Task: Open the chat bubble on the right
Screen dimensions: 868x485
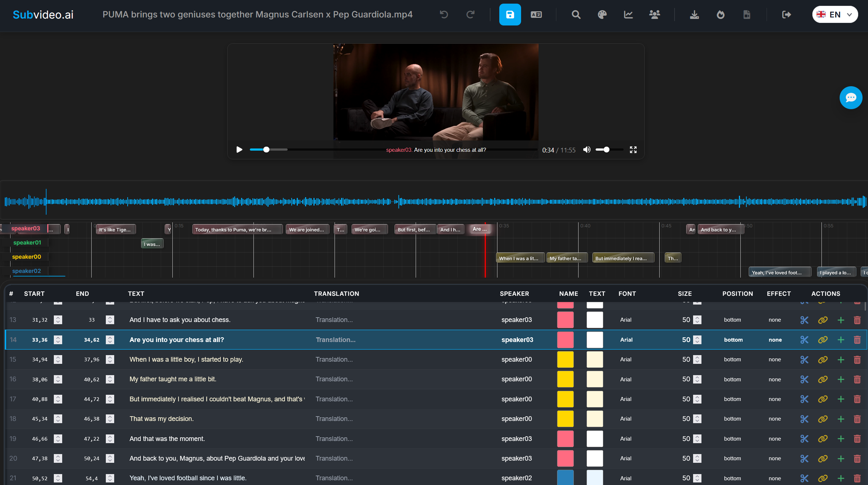Action: pos(851,98)
